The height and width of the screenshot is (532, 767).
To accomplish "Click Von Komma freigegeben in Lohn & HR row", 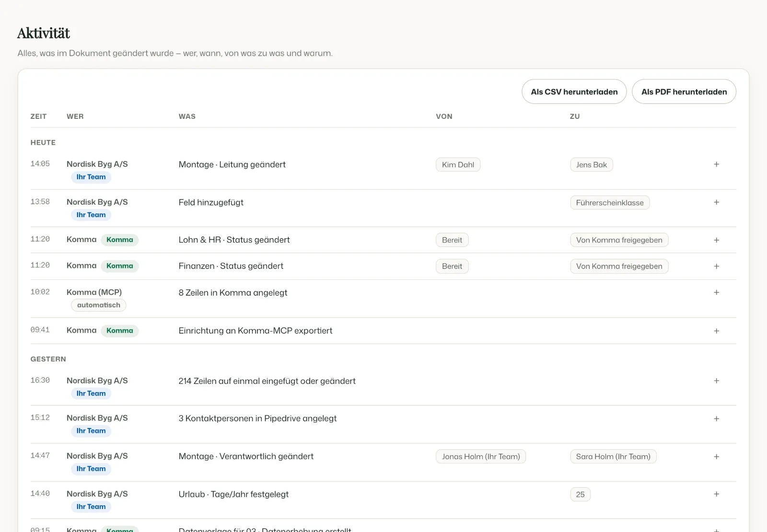I will point(619,240).
